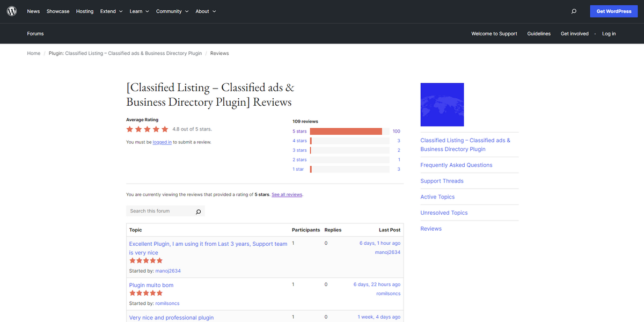Open sidebar Classified Listing plugin link
Image resolution: width=644 pixels, height=322 pixels.
tap(465, 145)
